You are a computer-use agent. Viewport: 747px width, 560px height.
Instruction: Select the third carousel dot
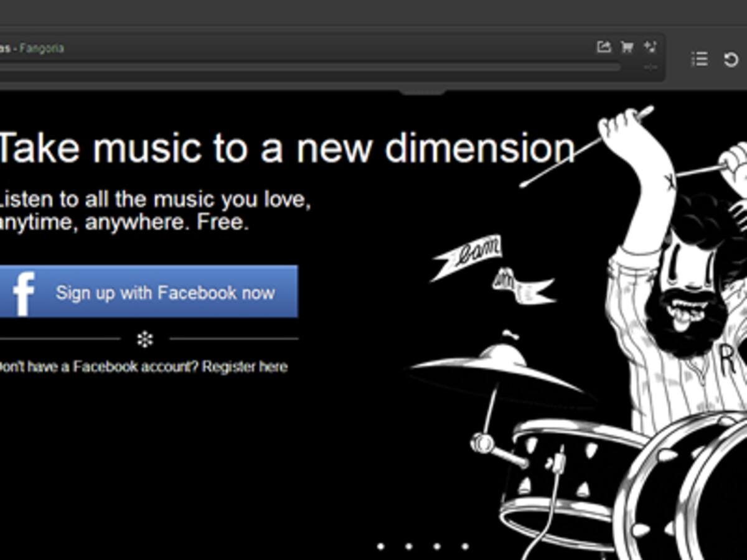(x=437, y=546)
